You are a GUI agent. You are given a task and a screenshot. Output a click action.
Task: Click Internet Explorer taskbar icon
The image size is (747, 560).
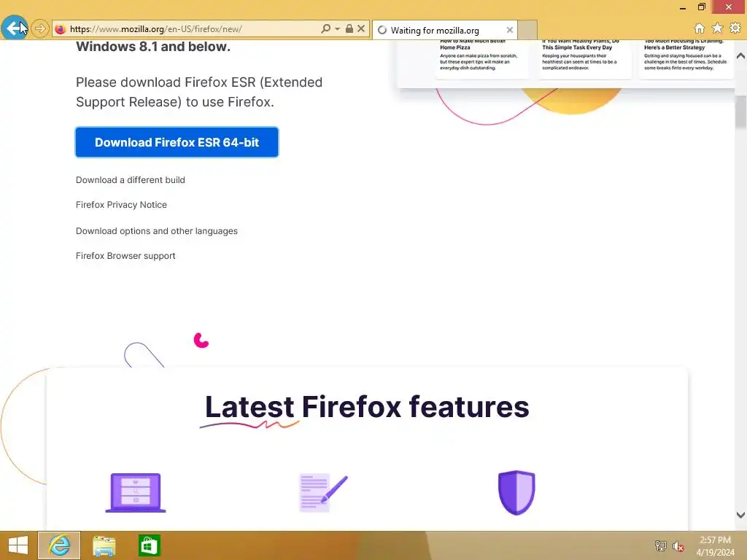pos(59,545)
